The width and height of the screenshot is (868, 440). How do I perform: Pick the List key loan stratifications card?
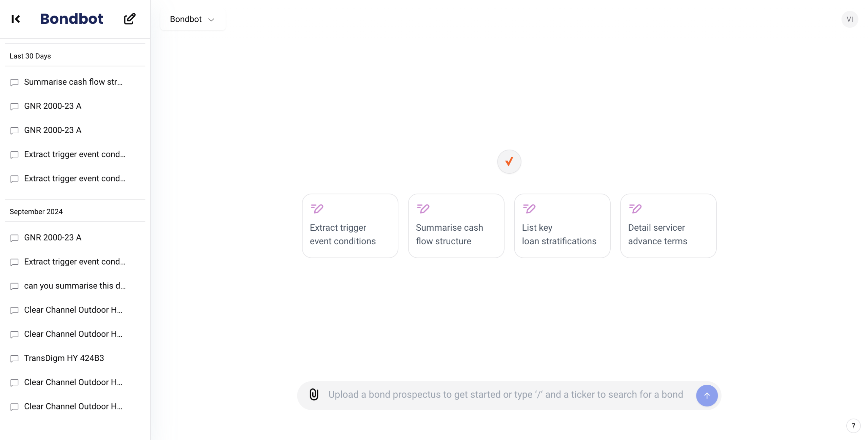coord(562,226)
